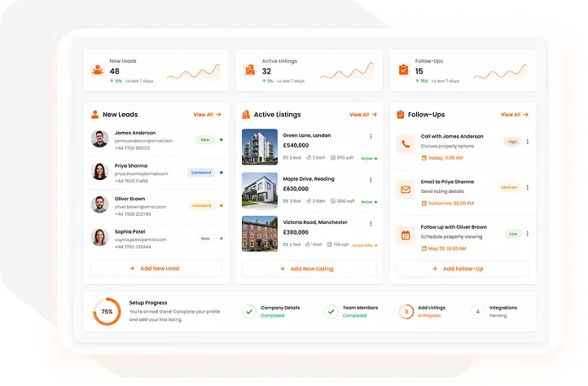The height and width of the screenshot is (386, 588).
Task: Click the Company Details completed checkmark
Action: click(249, 311)
